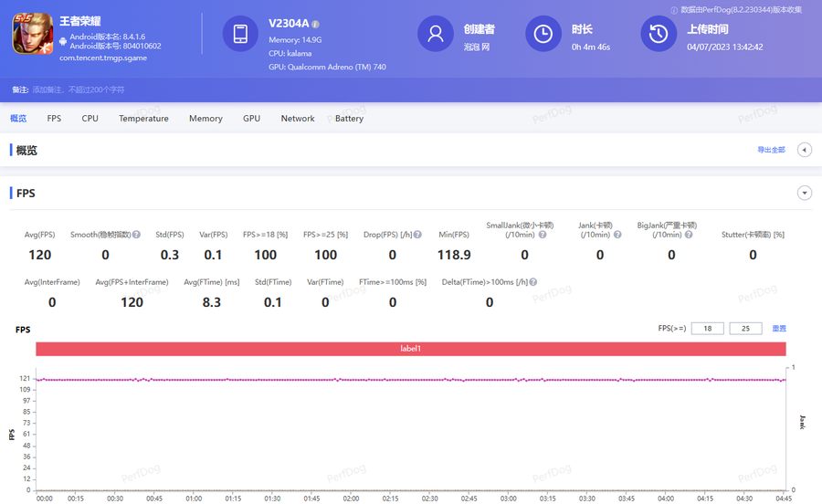Click the 导出全部 export all link
Image resolution: width=822 pixels, height=504 pixels.
[x=771, y=150]
